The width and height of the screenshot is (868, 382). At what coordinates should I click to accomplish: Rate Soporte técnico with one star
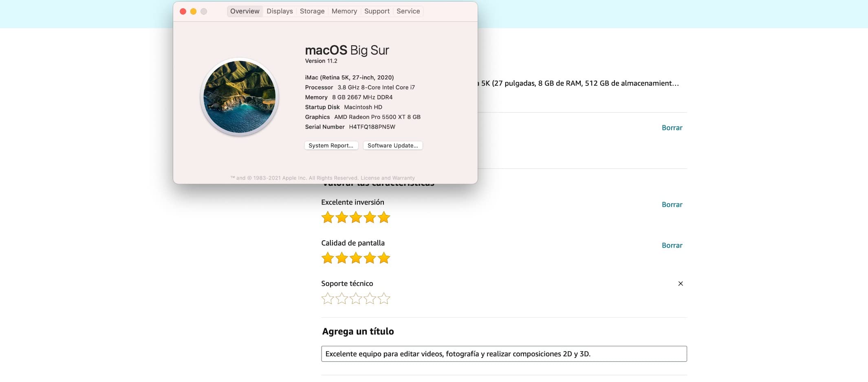coord(328,298)
